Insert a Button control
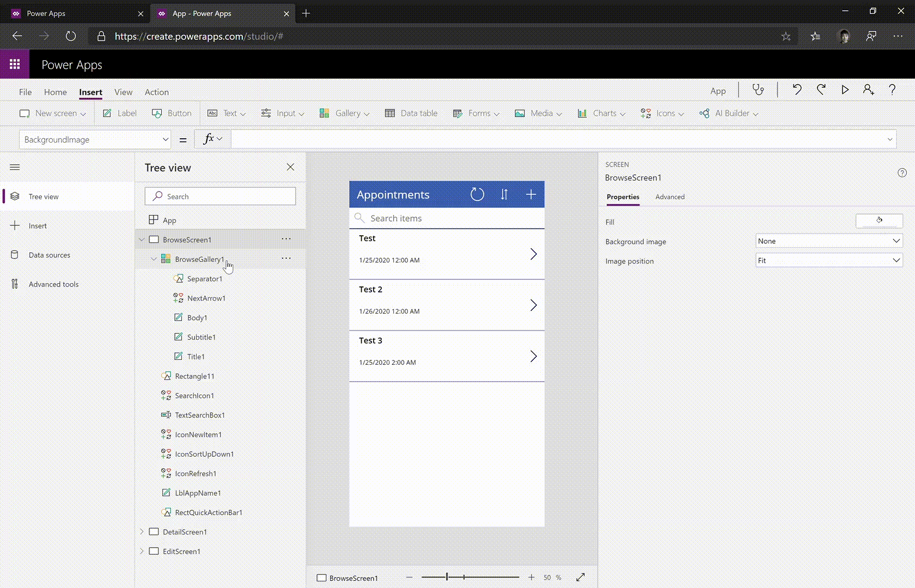915x588 pixels. coord(172,113)
